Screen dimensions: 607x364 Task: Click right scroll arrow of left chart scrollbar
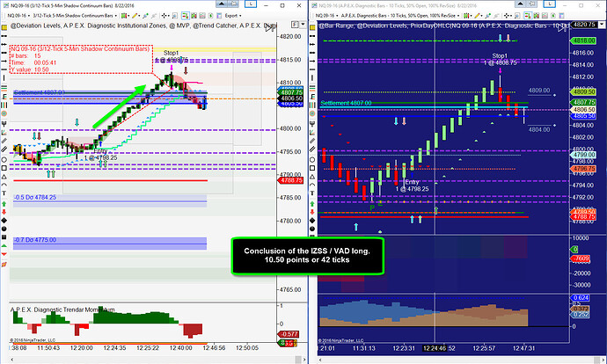tap(304, 360)
